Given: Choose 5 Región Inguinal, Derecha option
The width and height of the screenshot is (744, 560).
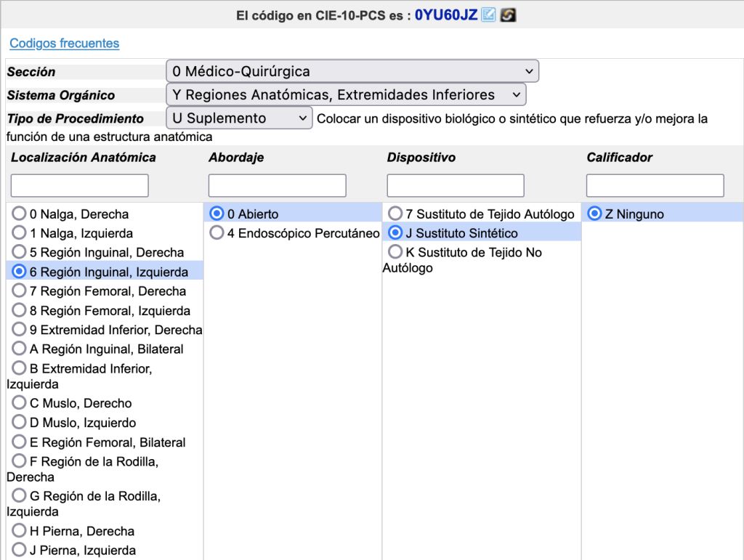Looking at the screenshot, I should pyautogui.click(x=20, y=252).
